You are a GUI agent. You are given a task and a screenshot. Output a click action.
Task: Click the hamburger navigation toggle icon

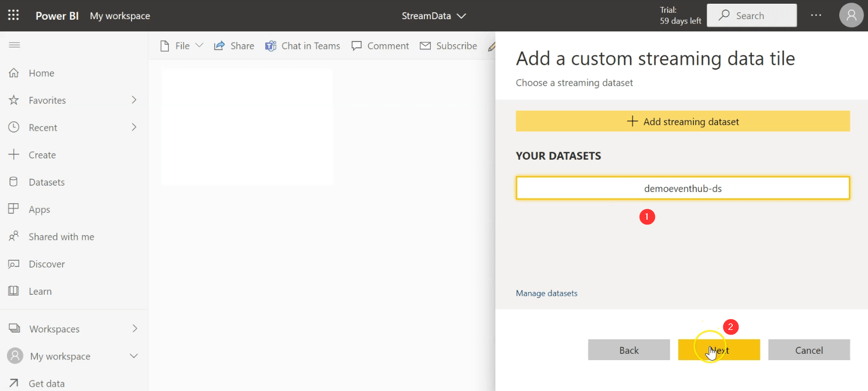point(14,45)
